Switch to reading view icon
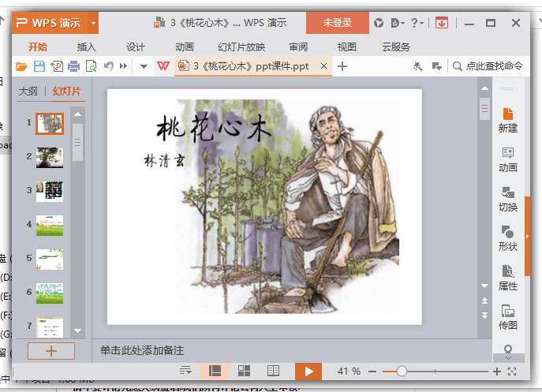 coord(273,371)
